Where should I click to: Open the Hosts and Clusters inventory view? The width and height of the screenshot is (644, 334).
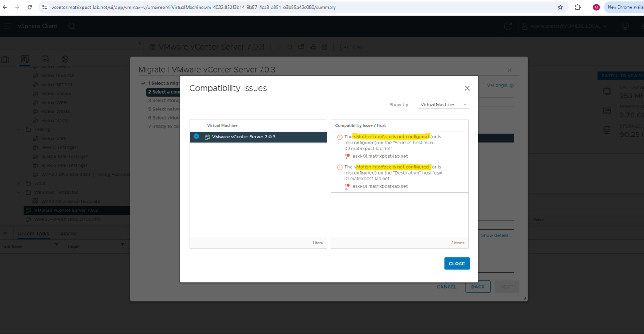point(5,59)
